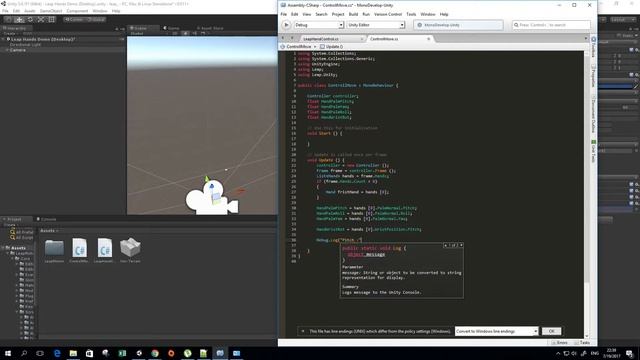Open the Update() member breadcrumb
The height and width of the screenshot is (360, 640).
click(331, 47)
